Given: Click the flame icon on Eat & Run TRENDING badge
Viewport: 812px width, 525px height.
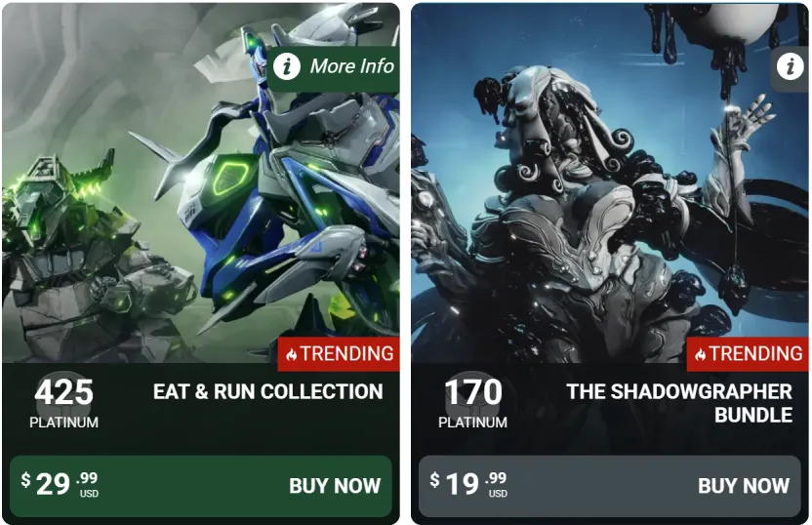Looking at the screenshot, I should (292, 354).
